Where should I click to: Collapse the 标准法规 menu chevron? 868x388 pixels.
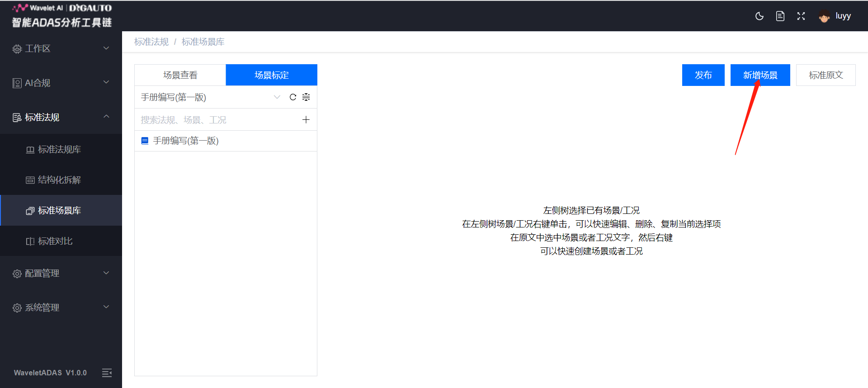(x=106, y=116)
